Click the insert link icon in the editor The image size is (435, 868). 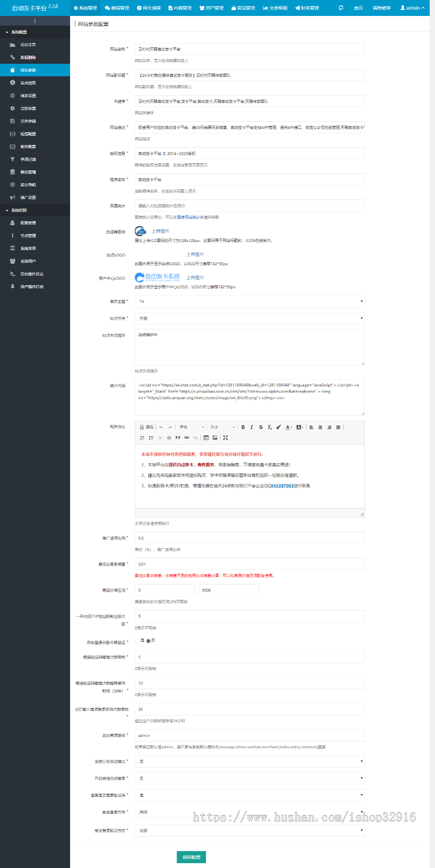pos(187,438)
